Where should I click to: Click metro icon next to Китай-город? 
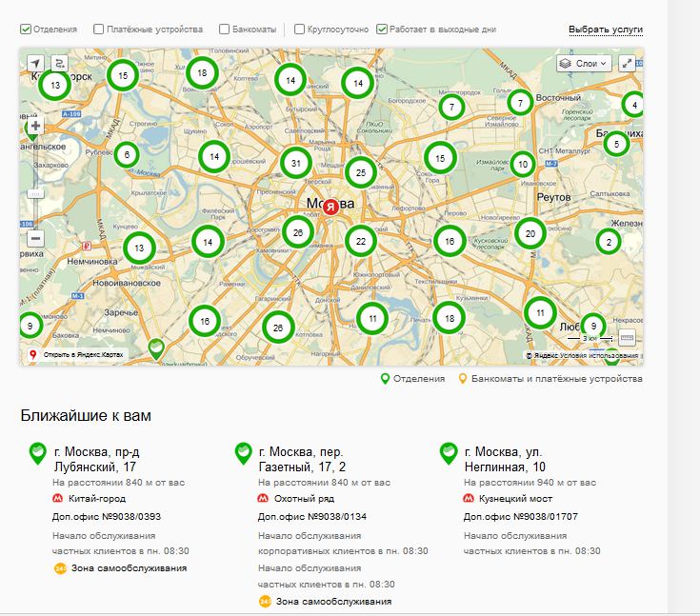coord(58,498)
